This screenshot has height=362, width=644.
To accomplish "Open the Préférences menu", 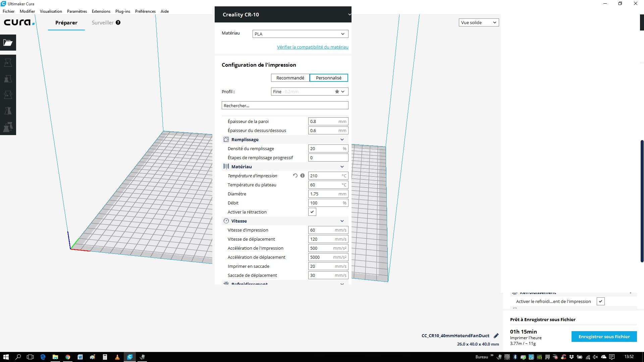I will click(x=145, y=11).
